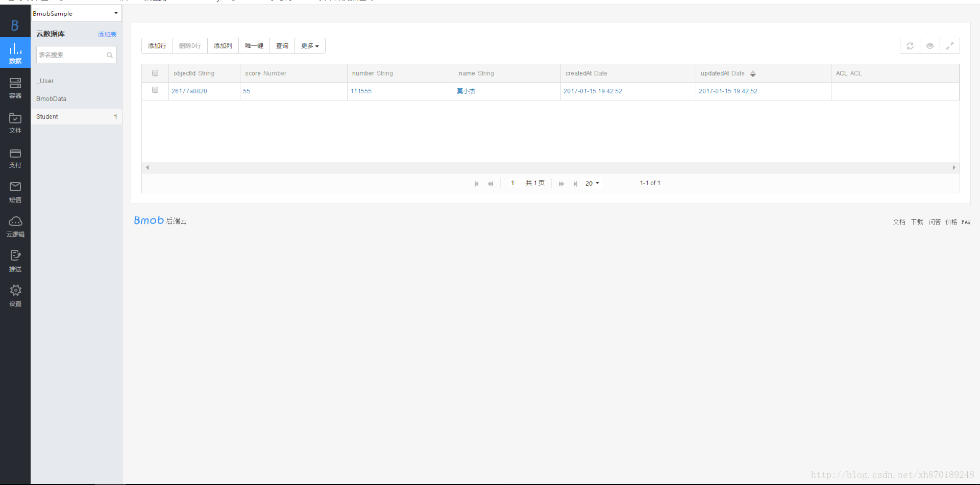Check the select-all rows checkbox
980x485 pixels.
click(x=155, y=73)
